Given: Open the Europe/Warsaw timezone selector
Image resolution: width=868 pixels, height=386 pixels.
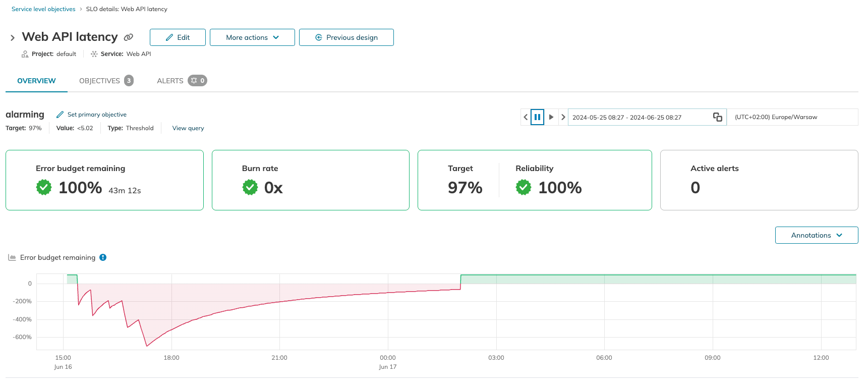Looking at the screenshot, I should [x=792, y=117].
